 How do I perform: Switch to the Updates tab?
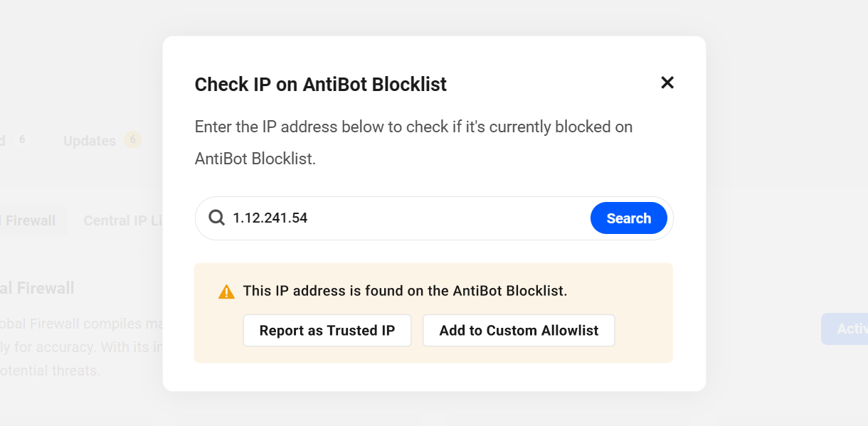(x=90, y=141)
